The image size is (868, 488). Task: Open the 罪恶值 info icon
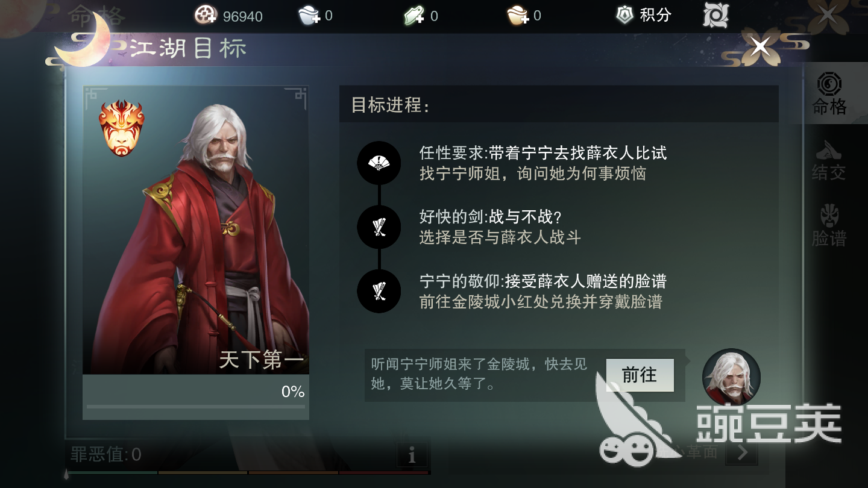click(412, 455)
